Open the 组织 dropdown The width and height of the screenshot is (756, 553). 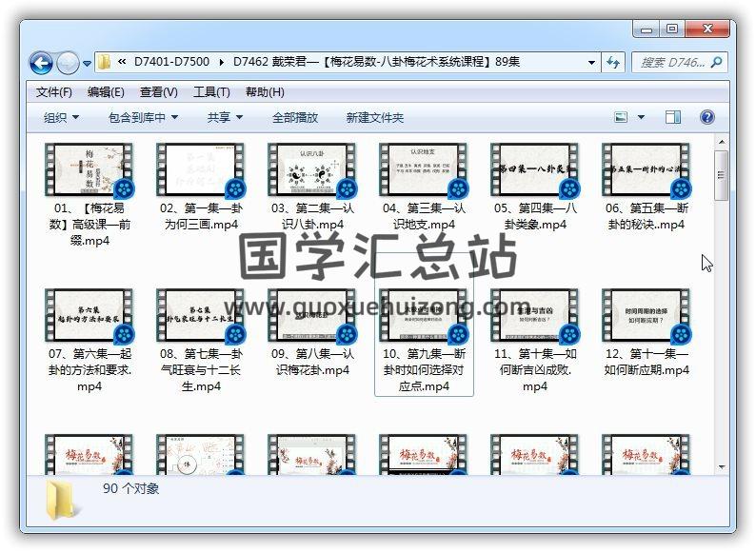click(x=61, y=118)
